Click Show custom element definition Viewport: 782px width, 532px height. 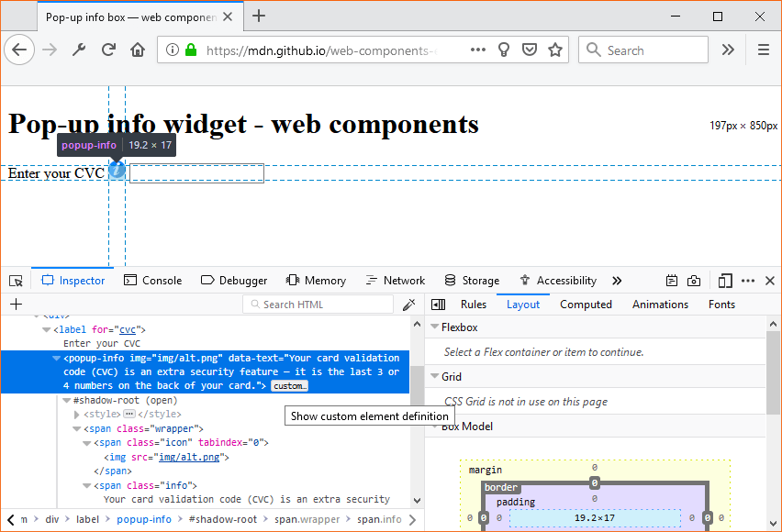coord(369,416)
